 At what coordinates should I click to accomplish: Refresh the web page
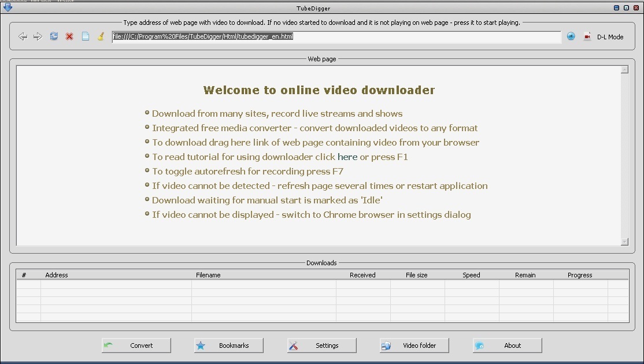point(54,36)
